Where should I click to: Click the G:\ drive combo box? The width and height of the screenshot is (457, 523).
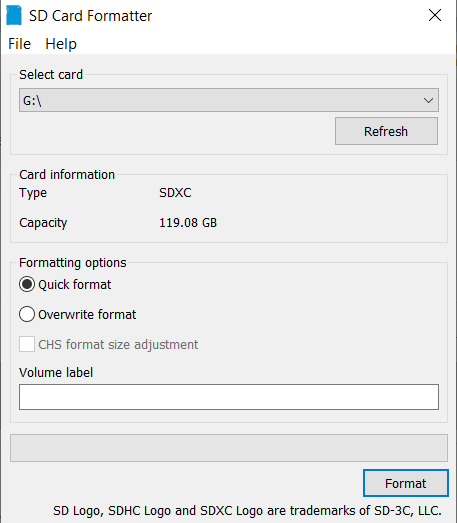(x=229, y=100)
